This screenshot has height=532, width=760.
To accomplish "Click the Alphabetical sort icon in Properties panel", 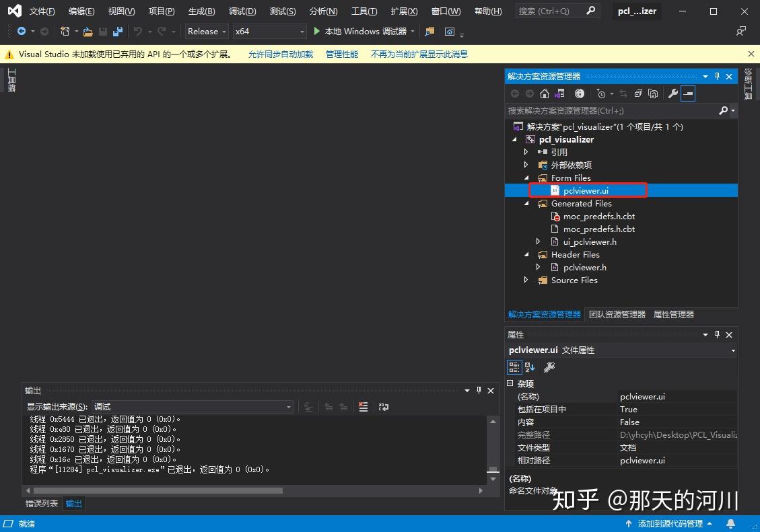I will (528, 367).
